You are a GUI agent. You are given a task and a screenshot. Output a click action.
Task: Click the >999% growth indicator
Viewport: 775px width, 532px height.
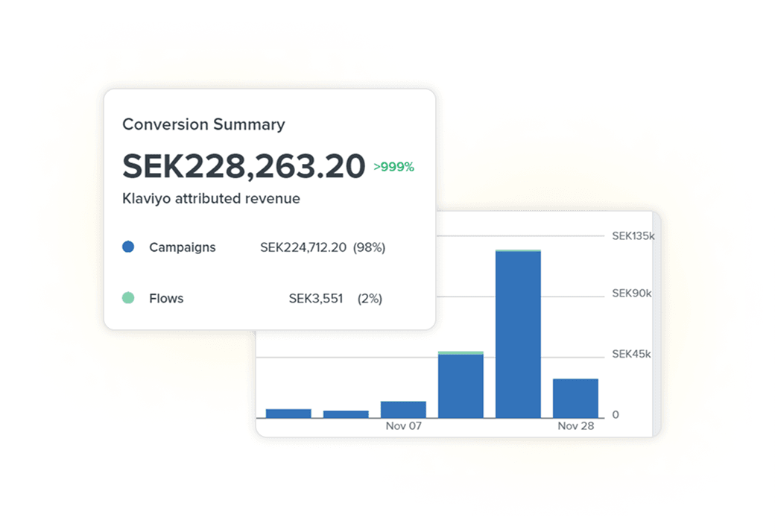[393, 167]
